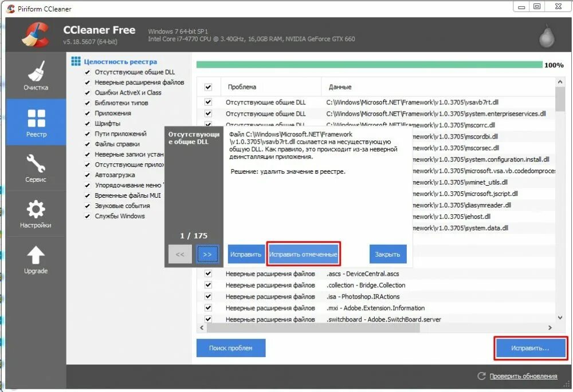
Task: Click the 1 / 175 issue counter
Action: click(x=194, y=236)
